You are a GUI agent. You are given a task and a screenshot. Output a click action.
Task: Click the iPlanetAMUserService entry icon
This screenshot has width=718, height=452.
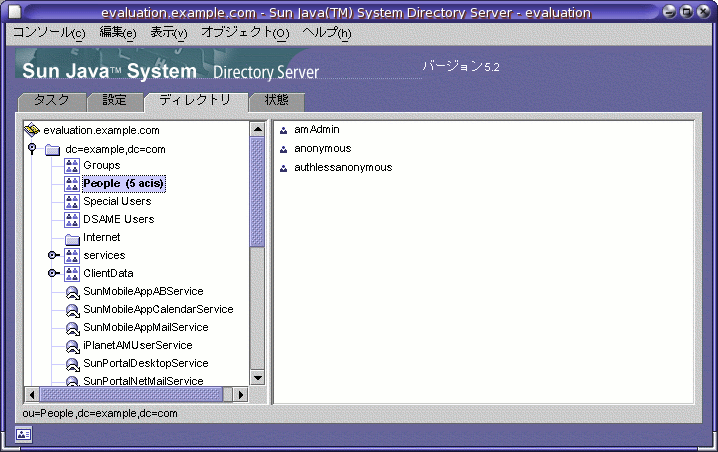click(72, 346)
